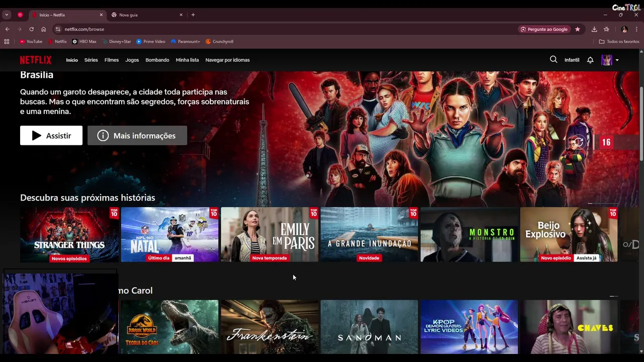Open the Chaves thumbnail

569,327
